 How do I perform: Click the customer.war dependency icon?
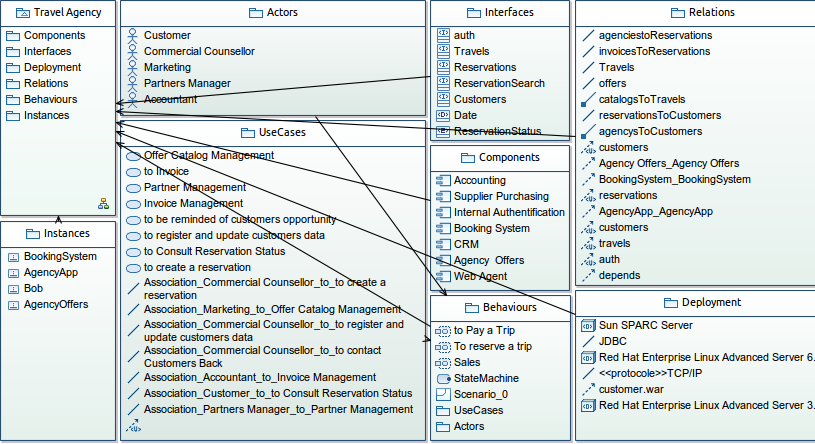tap(588, 389)
